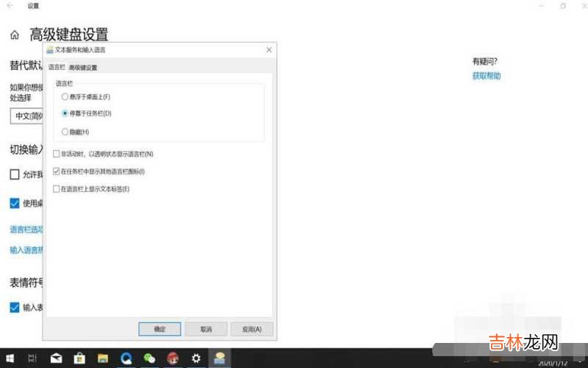This screenshot has width=588, height=368.
Task: Open Microsoft Store from the taskbar
Action: point(79,358)
